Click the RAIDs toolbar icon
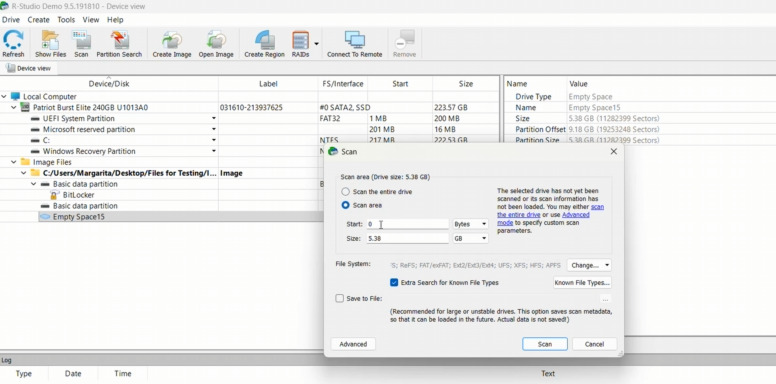776x384 pixels. pos(300,40)
